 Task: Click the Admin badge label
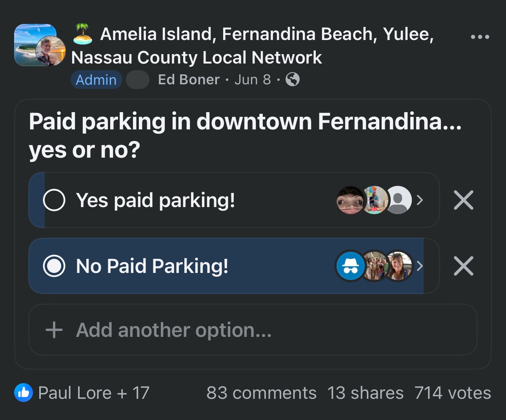[x=96, y=80]
